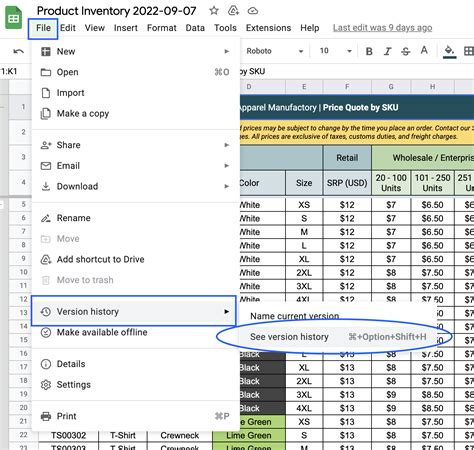Expand the Version history submenu arrow
474x450 pixels.
(227, 312)
